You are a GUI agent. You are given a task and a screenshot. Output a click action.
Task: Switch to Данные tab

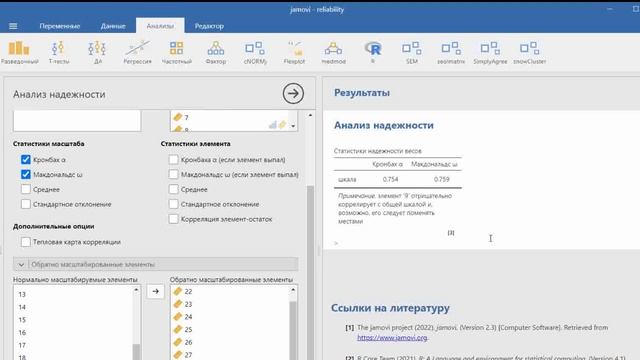point(113,26)
